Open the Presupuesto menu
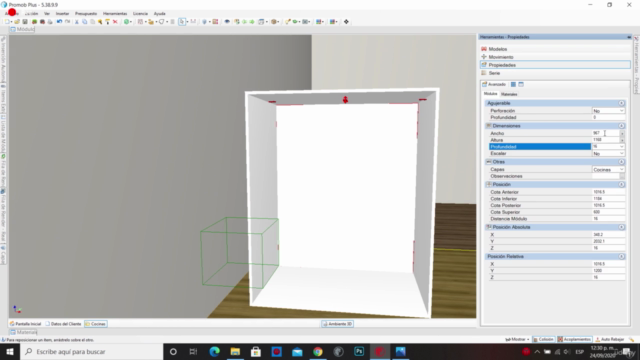Image resolution: width=640 pixels, height=360 pixels. click(86, 13)
